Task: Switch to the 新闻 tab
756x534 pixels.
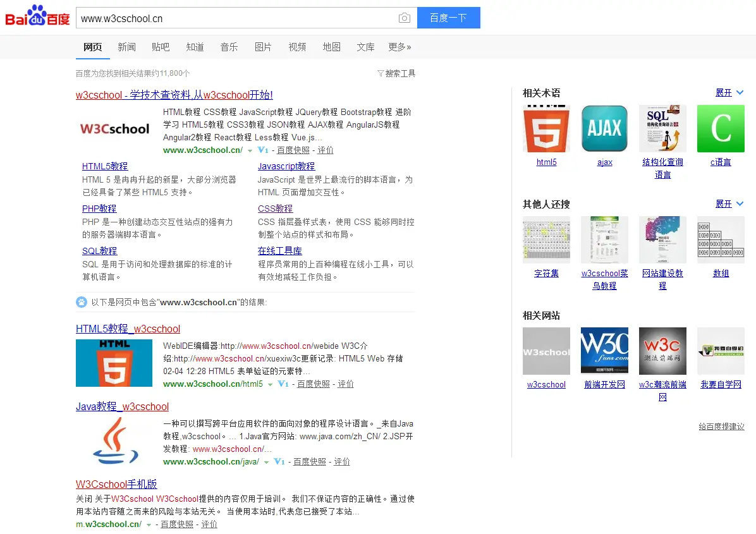Action: click(x=127, y=47)
